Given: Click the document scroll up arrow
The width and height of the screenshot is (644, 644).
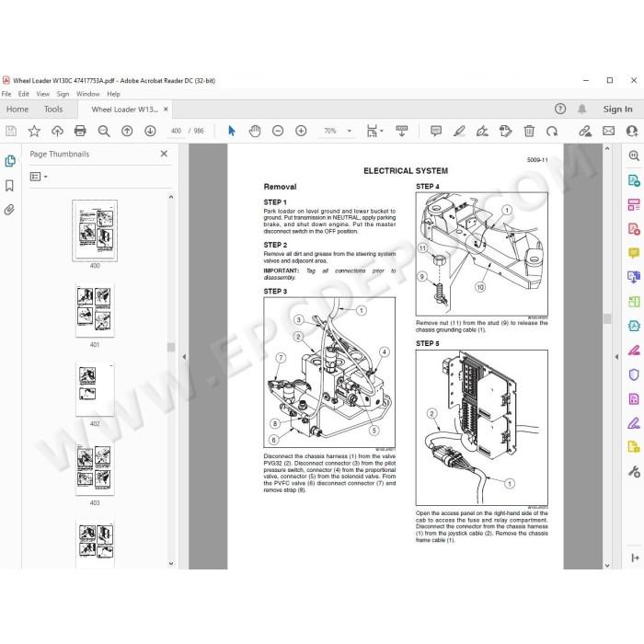Looking at the screenshot, I should coord(607,148).
